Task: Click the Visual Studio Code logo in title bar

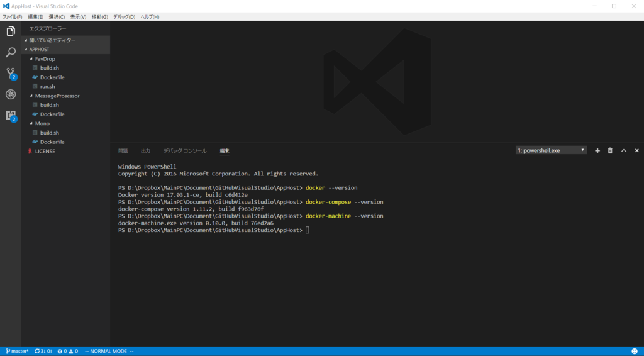Action: click(x=6, y=6)
